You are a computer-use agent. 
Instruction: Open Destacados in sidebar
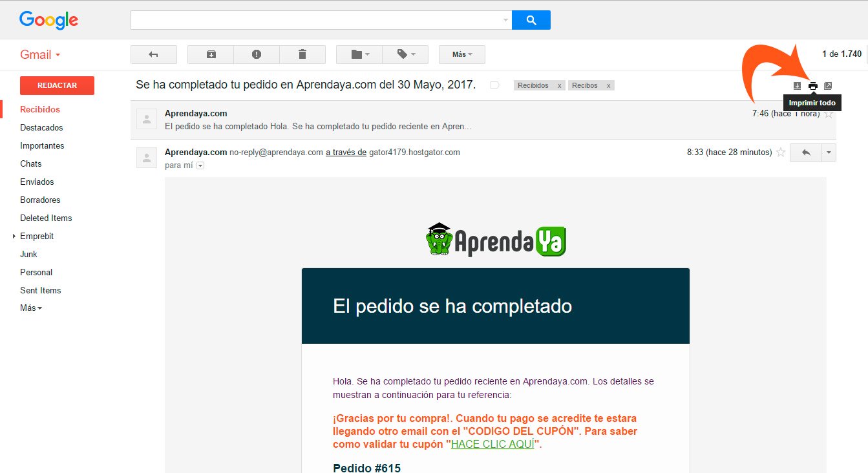click(41, 127)
